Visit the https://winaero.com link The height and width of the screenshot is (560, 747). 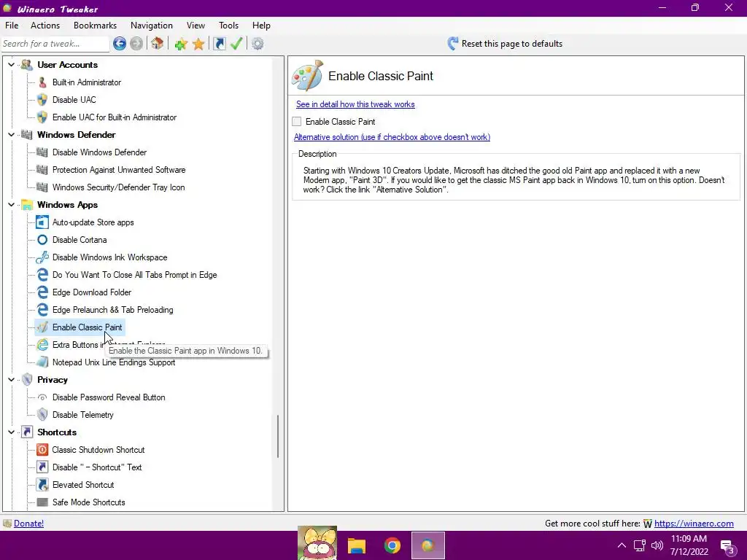click(694, 524)
